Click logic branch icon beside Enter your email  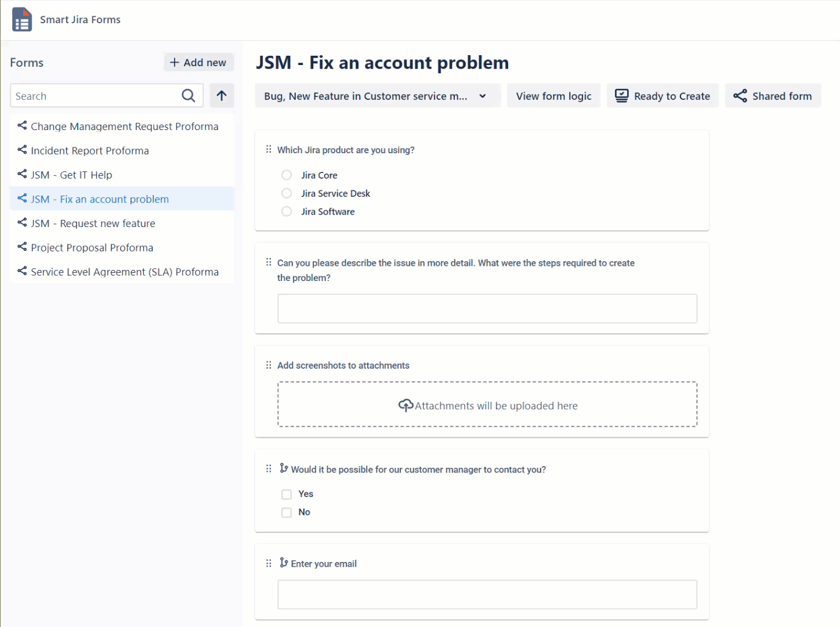click(284, 563)
